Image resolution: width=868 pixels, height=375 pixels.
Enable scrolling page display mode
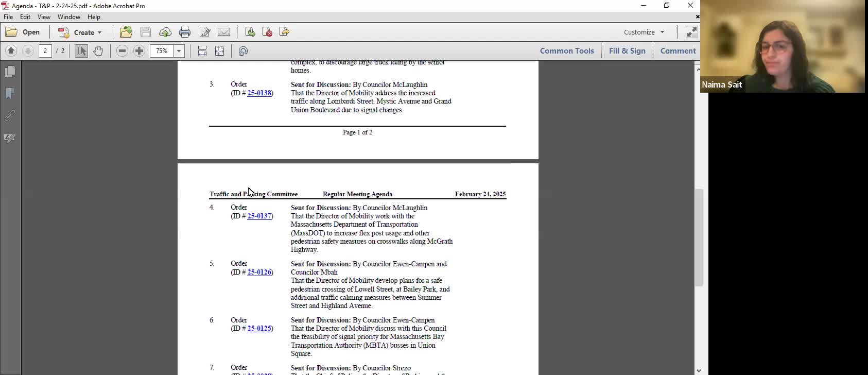tap(202, 50)
